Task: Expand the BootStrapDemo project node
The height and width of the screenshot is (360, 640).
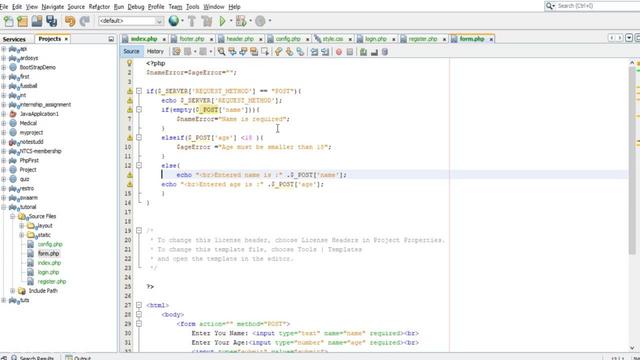Action: pos(4,67)
